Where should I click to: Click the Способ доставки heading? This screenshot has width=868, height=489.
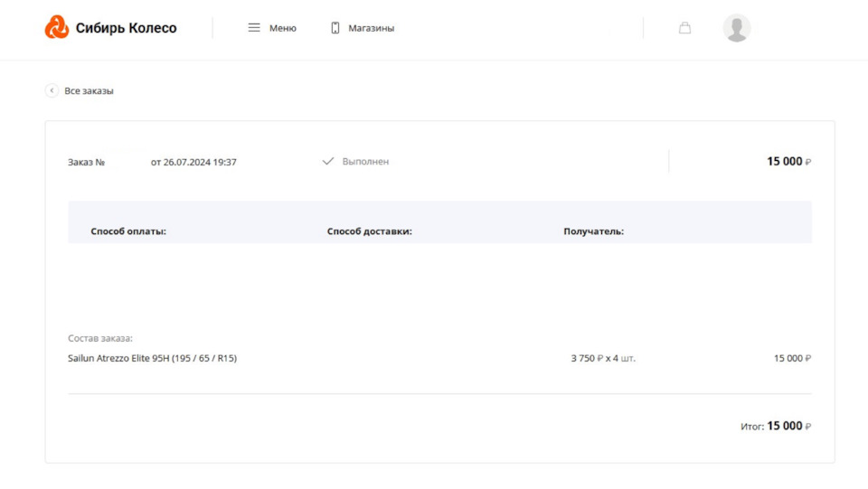pos(369,231)
